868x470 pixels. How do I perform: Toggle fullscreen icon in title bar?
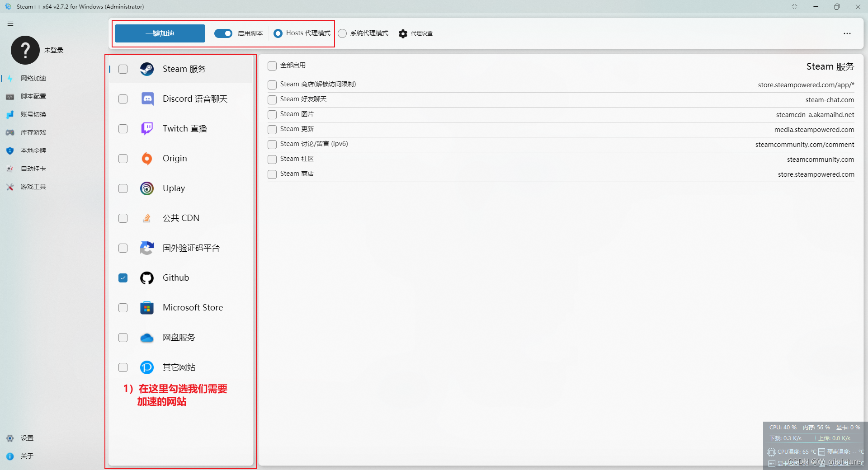pos(794,7)
